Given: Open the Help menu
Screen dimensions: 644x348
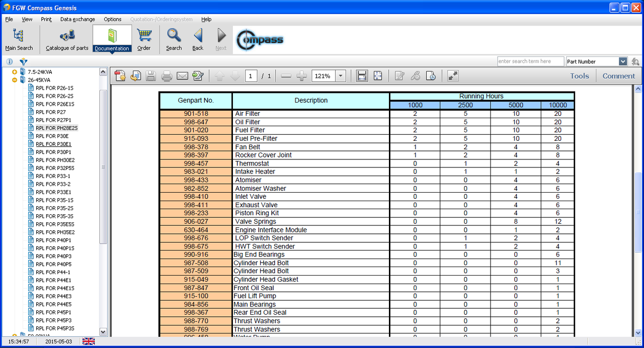Looking at the screenshot, I should click(x=206, y=19).
